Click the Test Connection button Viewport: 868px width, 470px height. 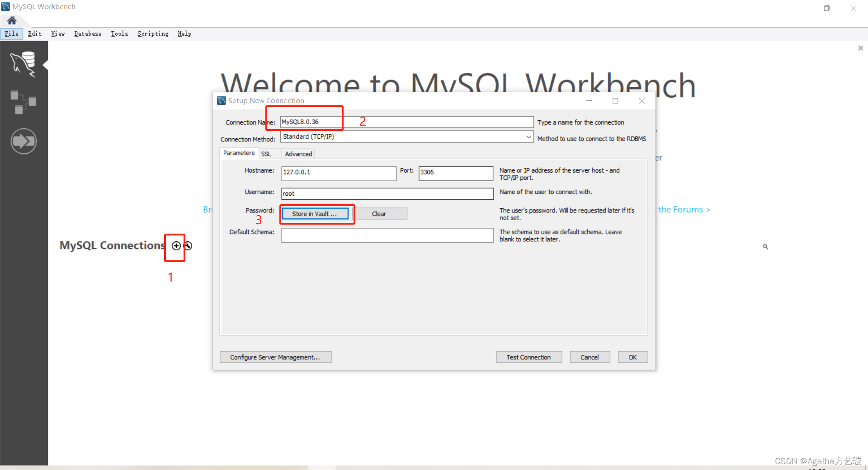point(529,357)
